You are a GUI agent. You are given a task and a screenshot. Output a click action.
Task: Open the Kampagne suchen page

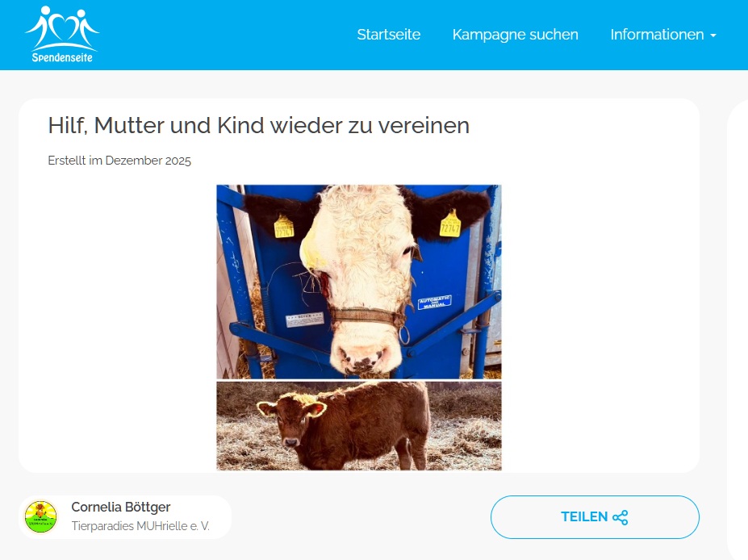515,35
